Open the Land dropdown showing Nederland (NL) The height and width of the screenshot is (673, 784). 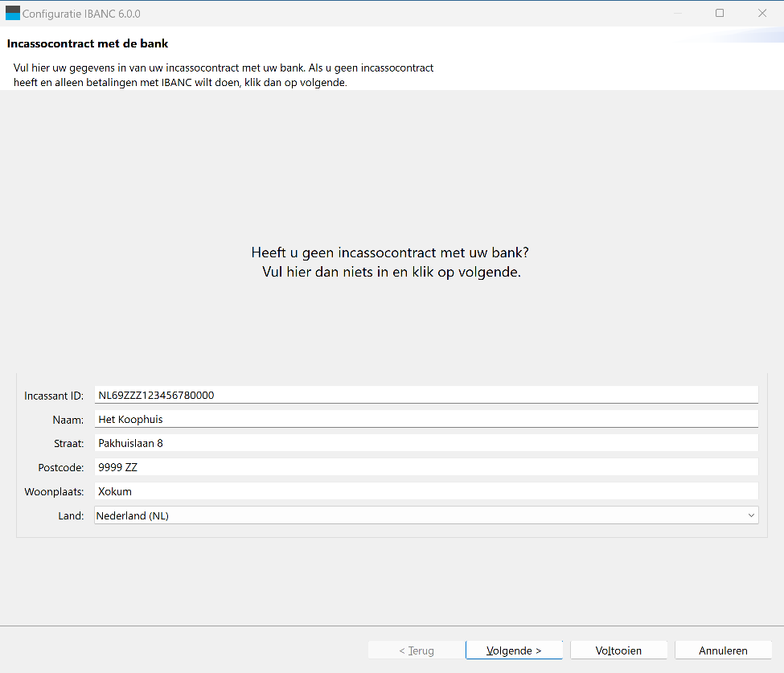(426, 515)
